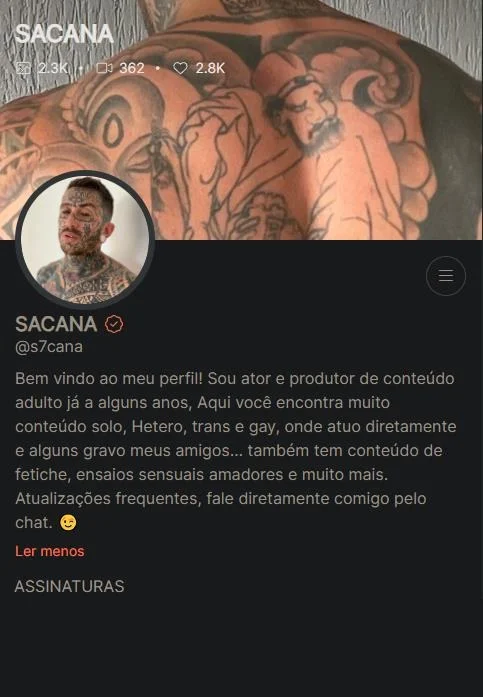The width and height of the screenshot is (483, 697).
Task: Collapse the bio with Ler menos
Action: [x=50, y=551]
